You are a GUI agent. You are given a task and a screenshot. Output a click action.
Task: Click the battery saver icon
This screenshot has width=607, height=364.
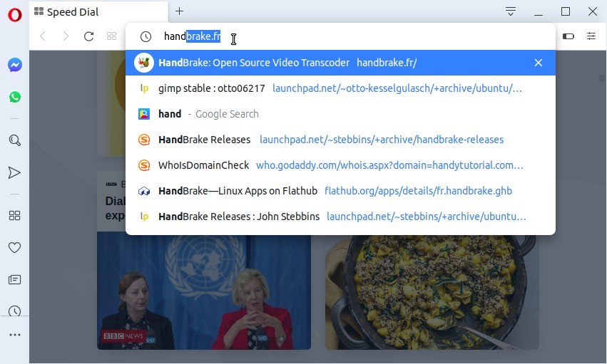(x=568, y=36)
